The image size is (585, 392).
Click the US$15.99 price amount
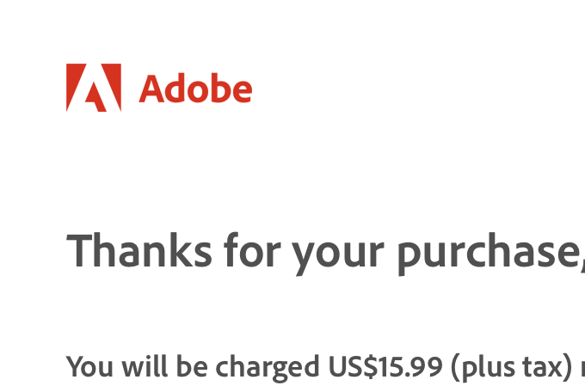[x=385, y=366]
